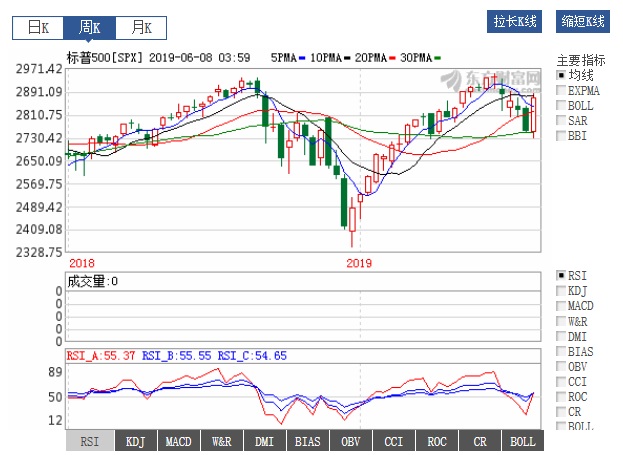The image size is (623, 455).
Task: Select the 月K monthly chart tab
Action: (x=140, y=28)
